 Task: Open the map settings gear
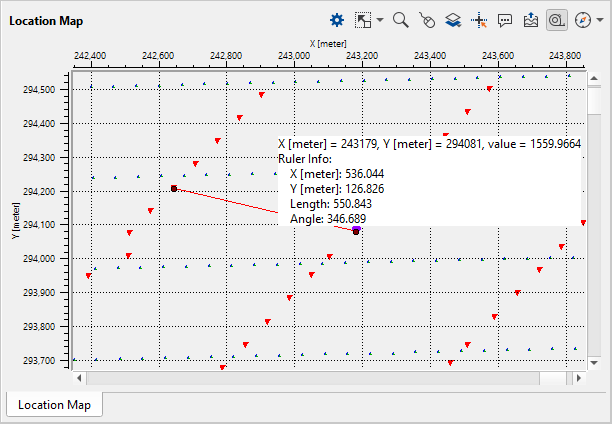[x=337, y=20]
